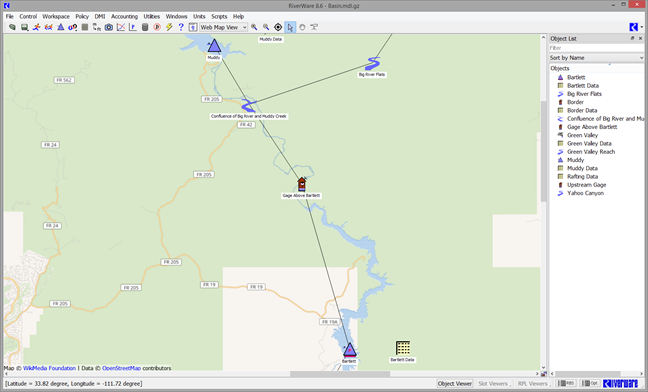Click the blue question mark help icon
The width and height of the screenshot is (648, 392).
pyautogui.click(x=181, y=27)
